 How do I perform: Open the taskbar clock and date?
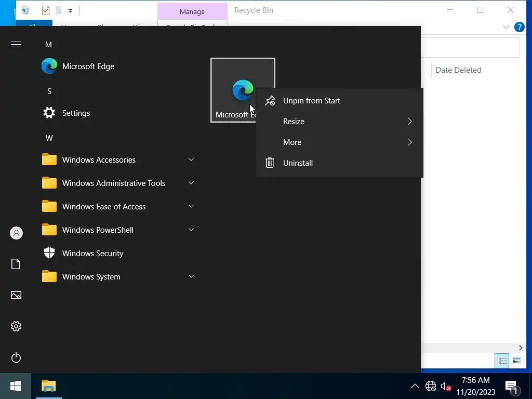pos(476,386)
